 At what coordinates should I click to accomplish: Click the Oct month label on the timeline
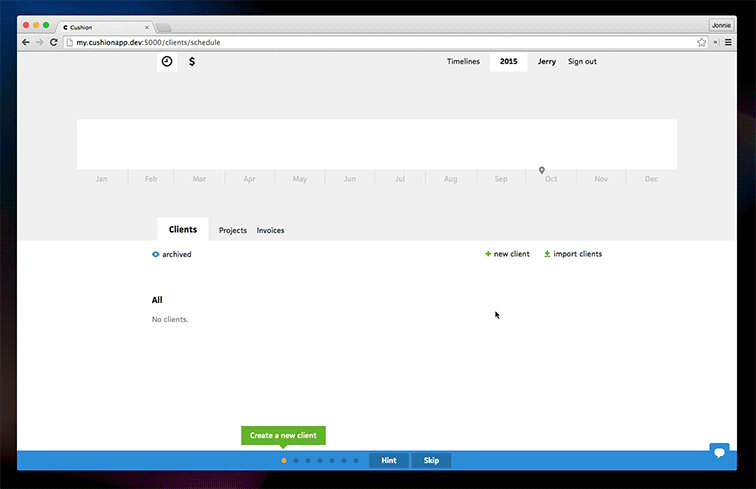[551, 179]
